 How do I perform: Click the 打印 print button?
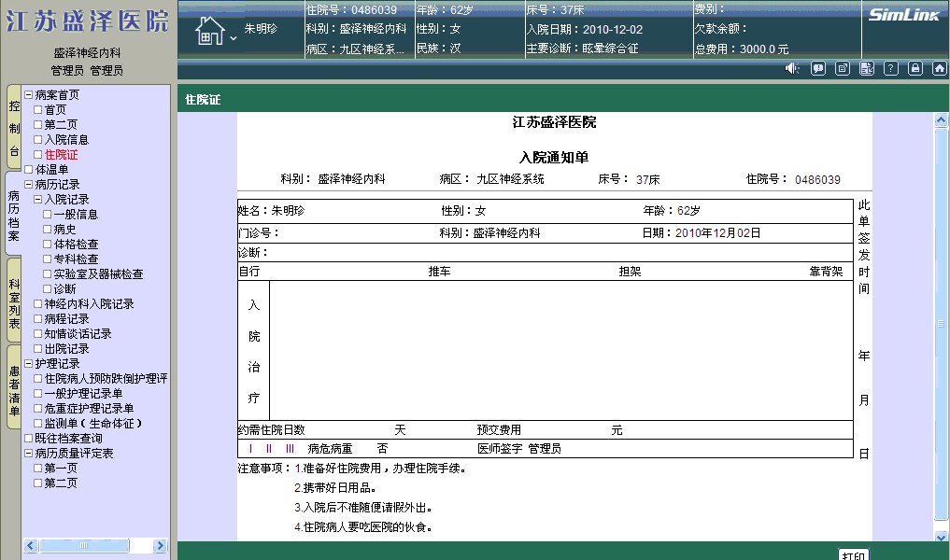point(853,555)
